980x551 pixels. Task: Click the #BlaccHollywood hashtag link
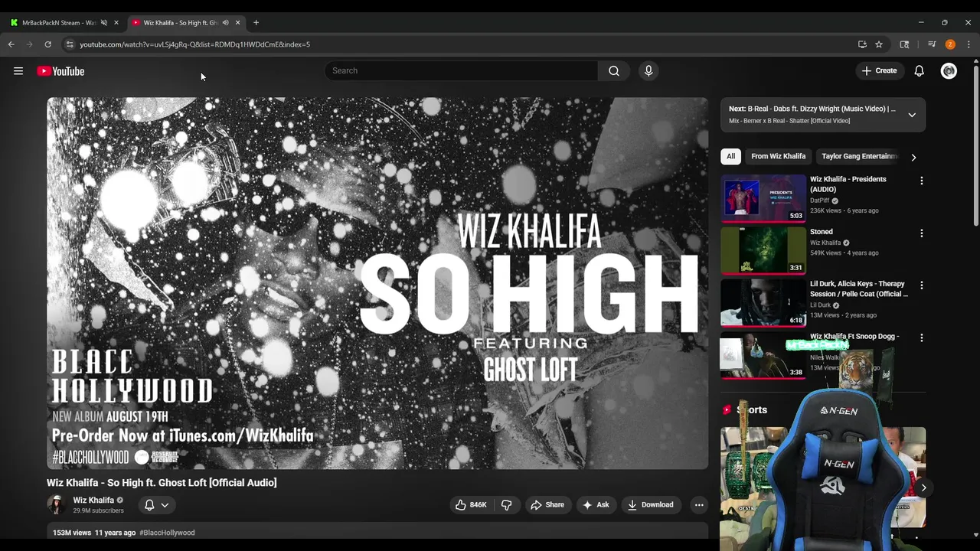click(x=167, y=533)
